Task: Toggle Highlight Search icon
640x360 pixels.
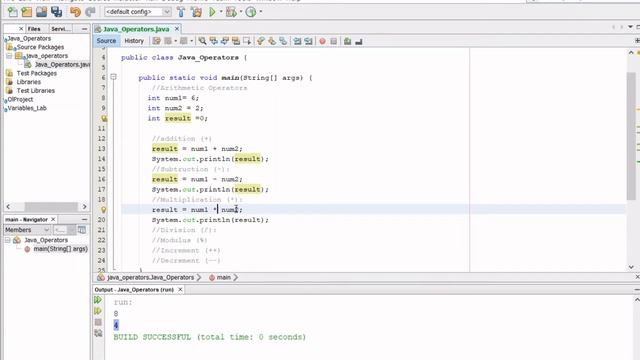Action: point(236,41)
